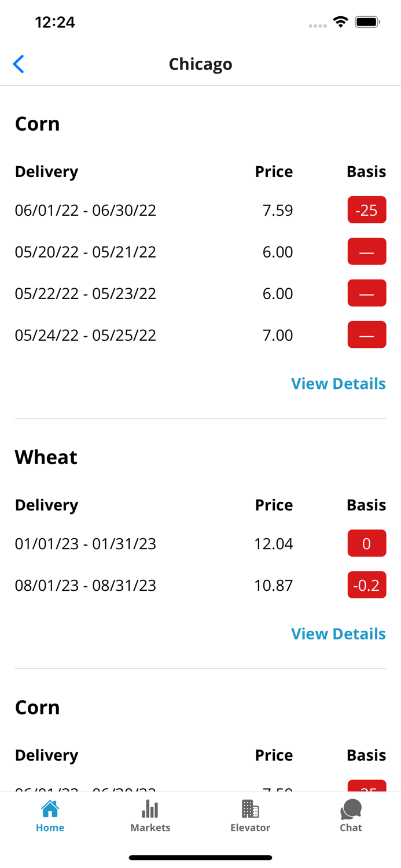This screenshot has height=868, width=401.
Task: Tap the cellular signal dots indicator
Action: pos(317,24)
